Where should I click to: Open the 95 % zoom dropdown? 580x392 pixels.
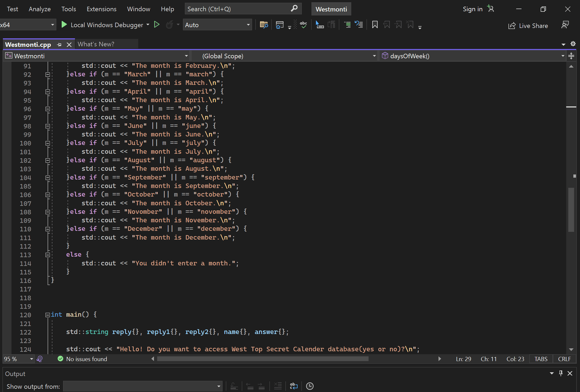[32, 359]
